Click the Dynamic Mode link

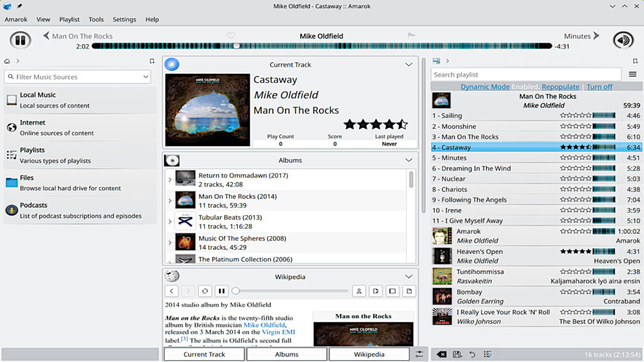click(485, 87)
